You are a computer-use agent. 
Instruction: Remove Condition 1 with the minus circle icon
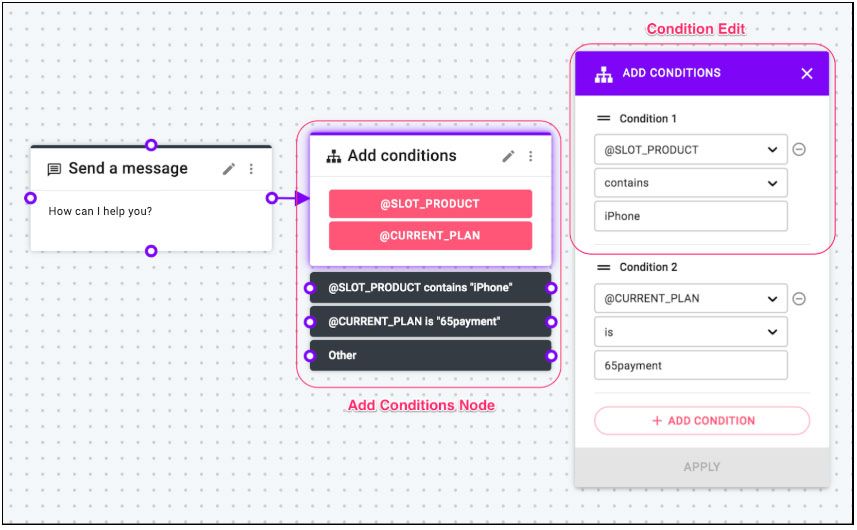(x=799, y=149)
